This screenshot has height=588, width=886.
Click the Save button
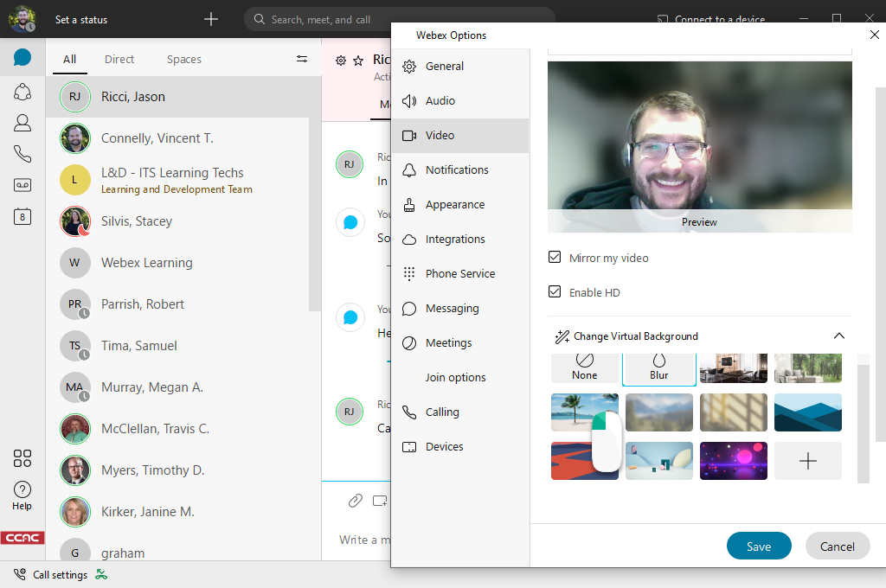[x=758, y=546]
